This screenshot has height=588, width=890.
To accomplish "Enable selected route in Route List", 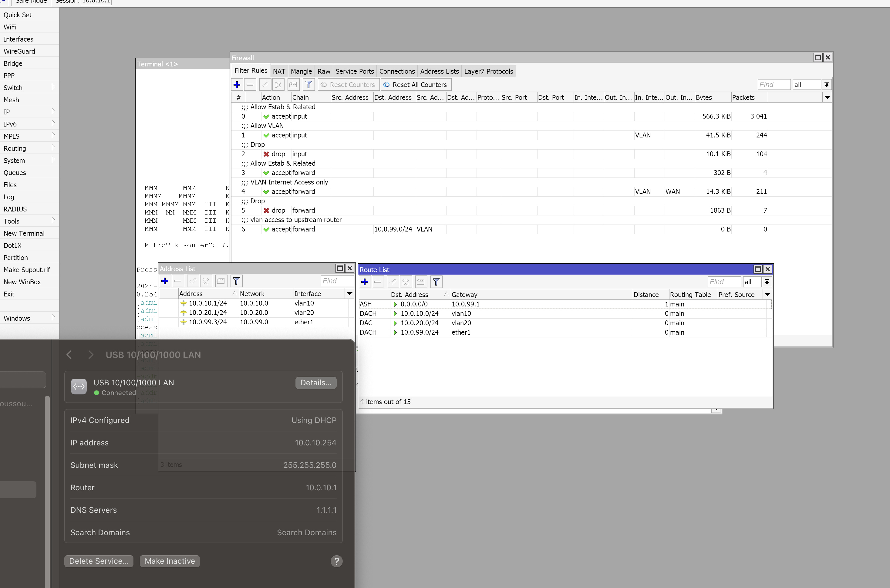I will 393,282.
